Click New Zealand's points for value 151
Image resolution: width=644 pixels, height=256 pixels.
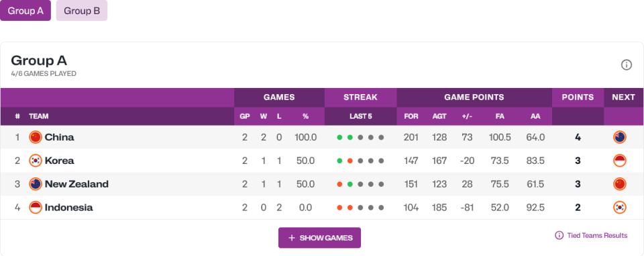(411, 184)
